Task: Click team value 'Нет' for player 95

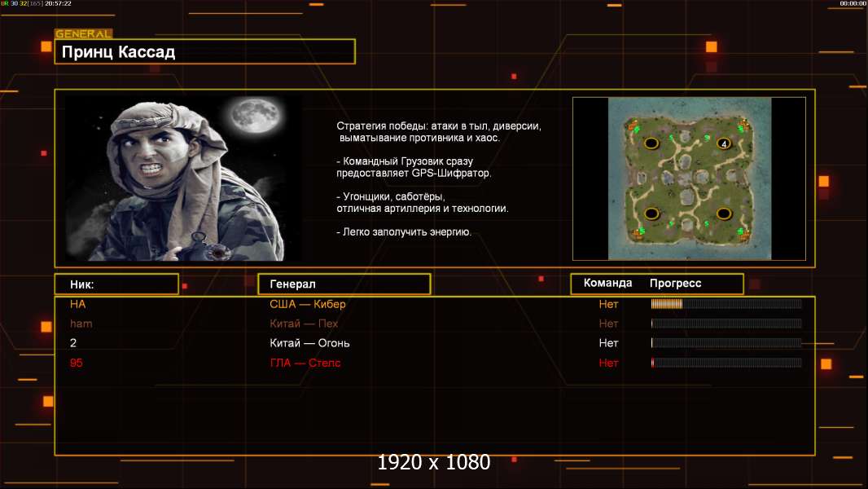Action: point(608,363)
